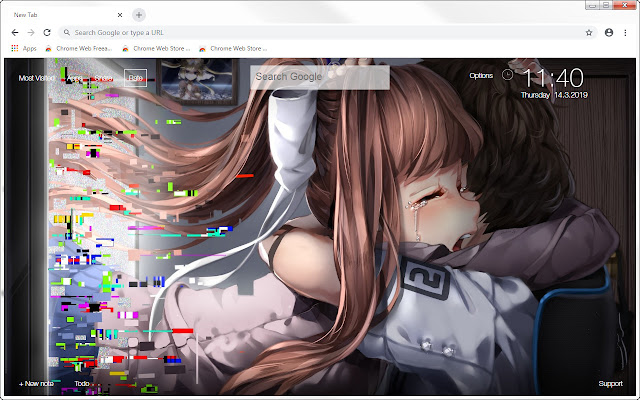640x400 pixels.
Task: Open the third Chrome Web Store bookmark
Action: pyautogui.click(x=233, y=49)
